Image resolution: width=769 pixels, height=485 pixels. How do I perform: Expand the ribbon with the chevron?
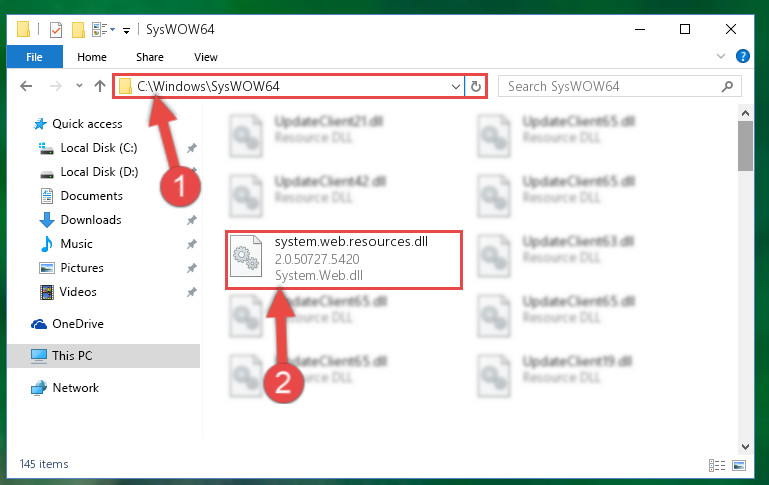(x=720, y=56)
